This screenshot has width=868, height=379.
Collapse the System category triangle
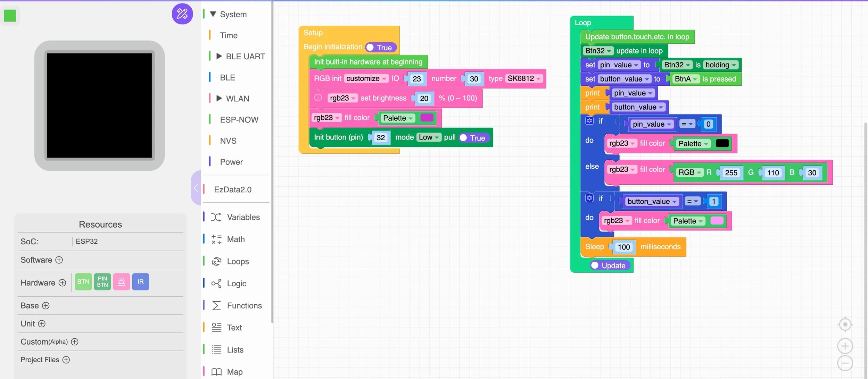tap(213, 14)
